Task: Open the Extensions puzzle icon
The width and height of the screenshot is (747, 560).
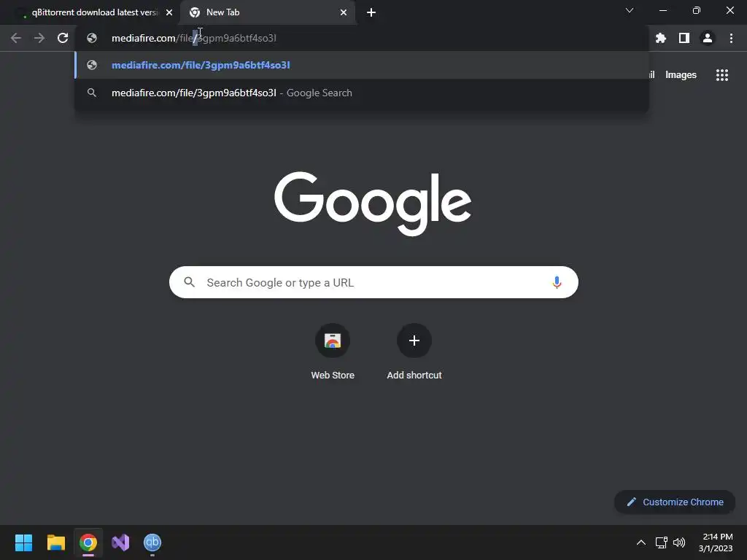Action: click(661, 38)
